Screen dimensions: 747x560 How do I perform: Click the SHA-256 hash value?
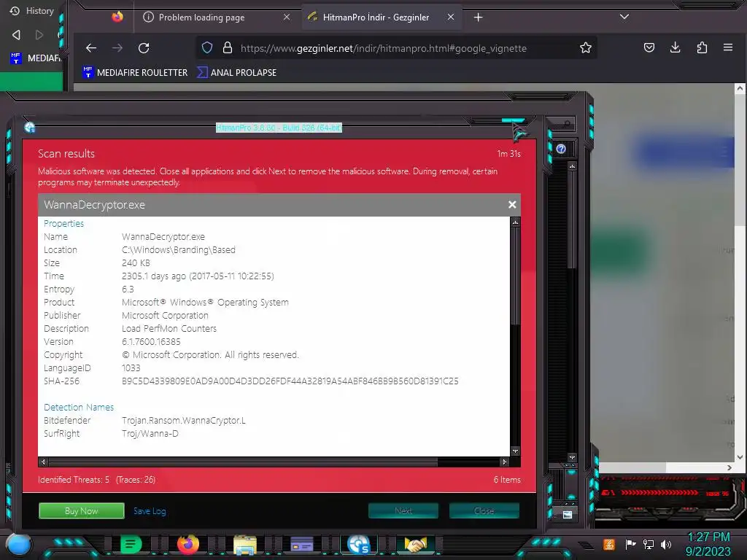290,381
